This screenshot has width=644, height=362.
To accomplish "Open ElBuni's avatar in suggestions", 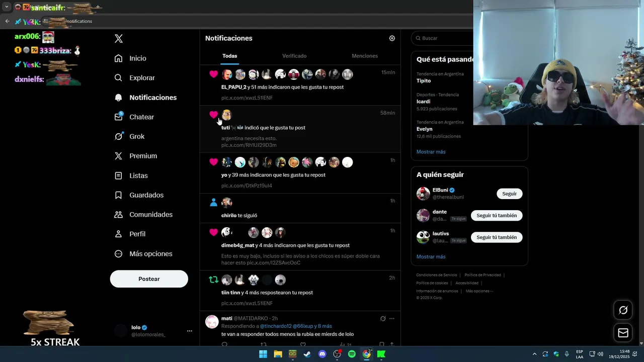I will coord(423,194).
